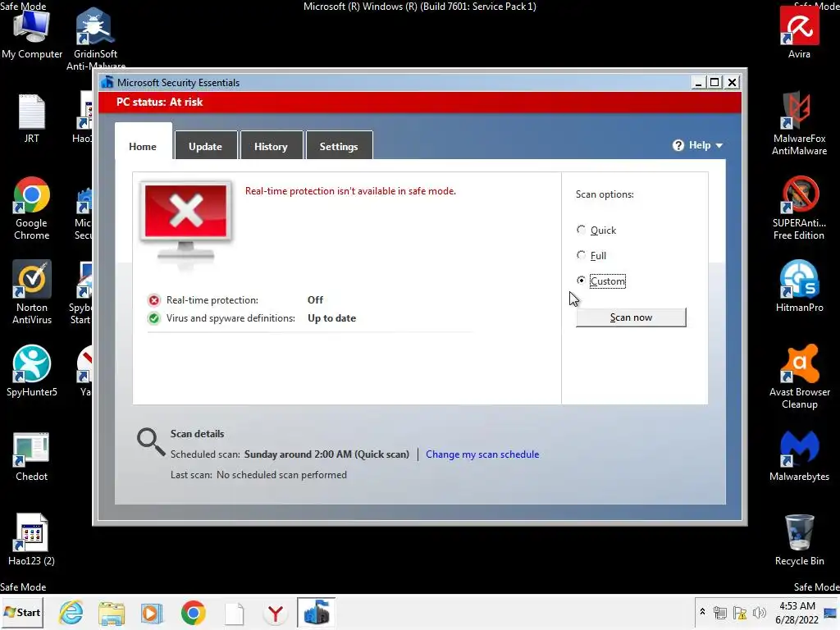Open the Recycle Bin

tap(799, 540)
